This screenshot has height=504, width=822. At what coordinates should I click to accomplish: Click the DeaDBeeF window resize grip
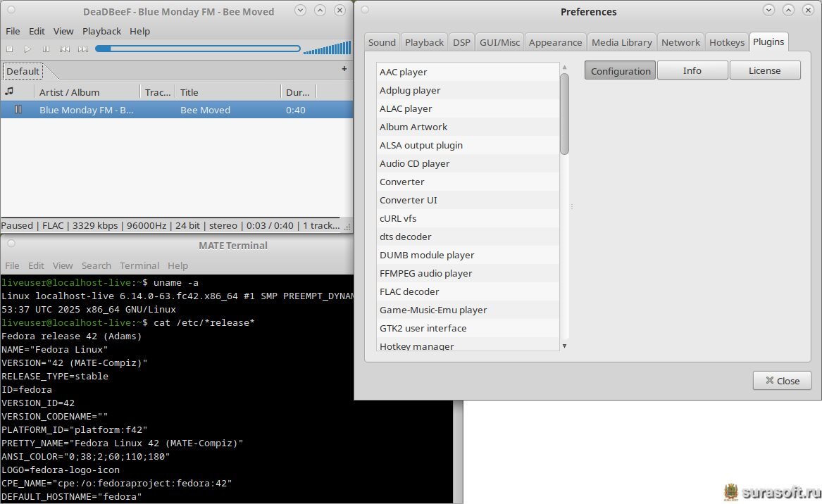(347, 227)
